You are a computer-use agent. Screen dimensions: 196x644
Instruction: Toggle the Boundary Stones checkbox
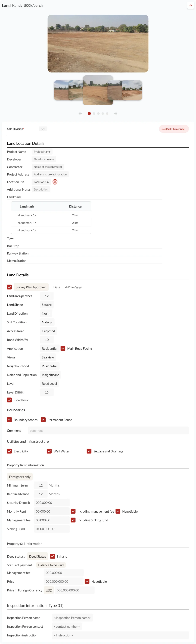pyautogui.click(x=10, y=420)
